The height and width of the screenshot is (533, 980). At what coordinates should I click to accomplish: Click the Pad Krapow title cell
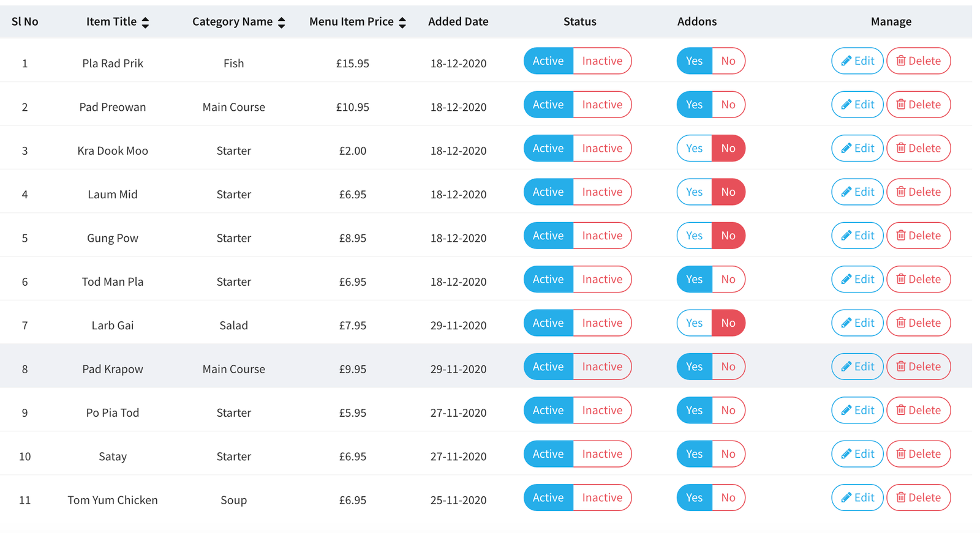(113, 369)
